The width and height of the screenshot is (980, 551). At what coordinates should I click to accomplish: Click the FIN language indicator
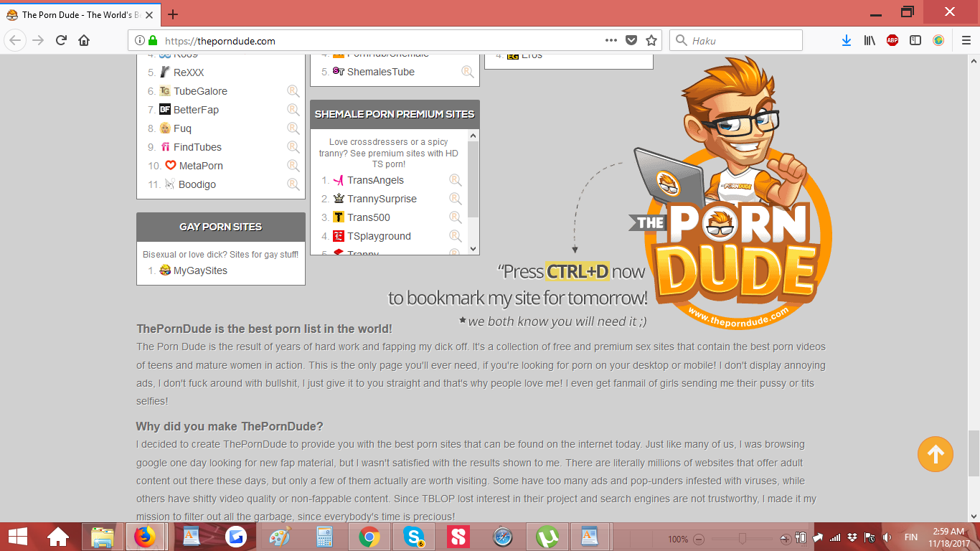pos(910,537)
